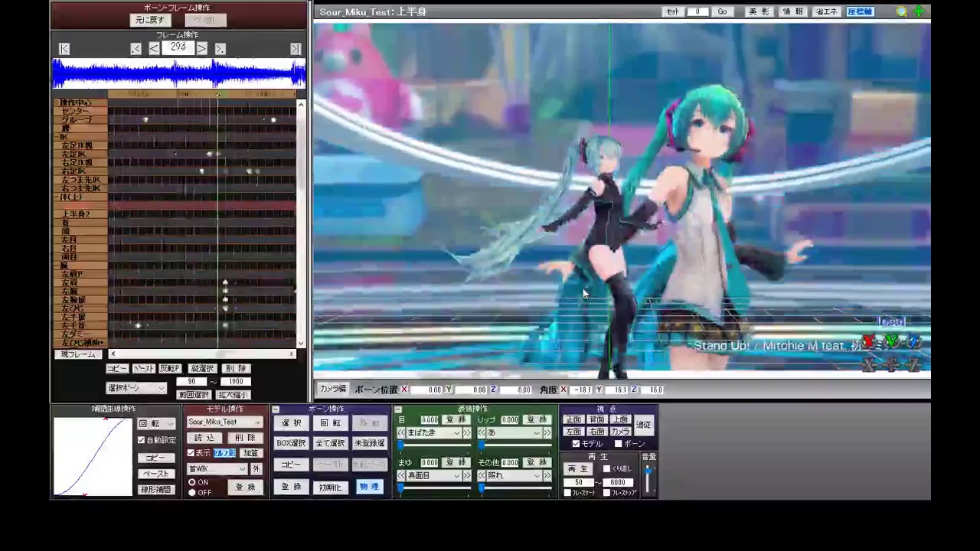Open the 真面目 eyebrow morph dropdown
Viewport: 980px width, 551px height.
pos(433,476)
